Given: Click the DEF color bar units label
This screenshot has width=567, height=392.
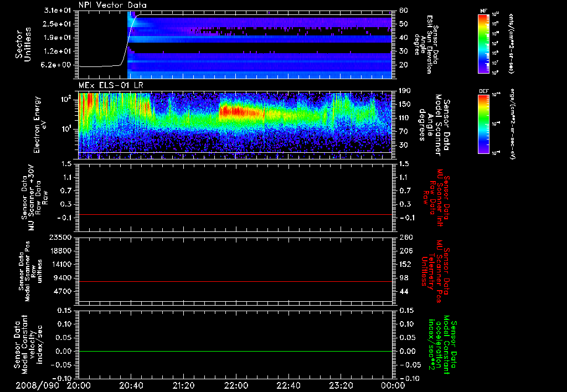Looking at the screenshot, I should click(x=512, y=123).
